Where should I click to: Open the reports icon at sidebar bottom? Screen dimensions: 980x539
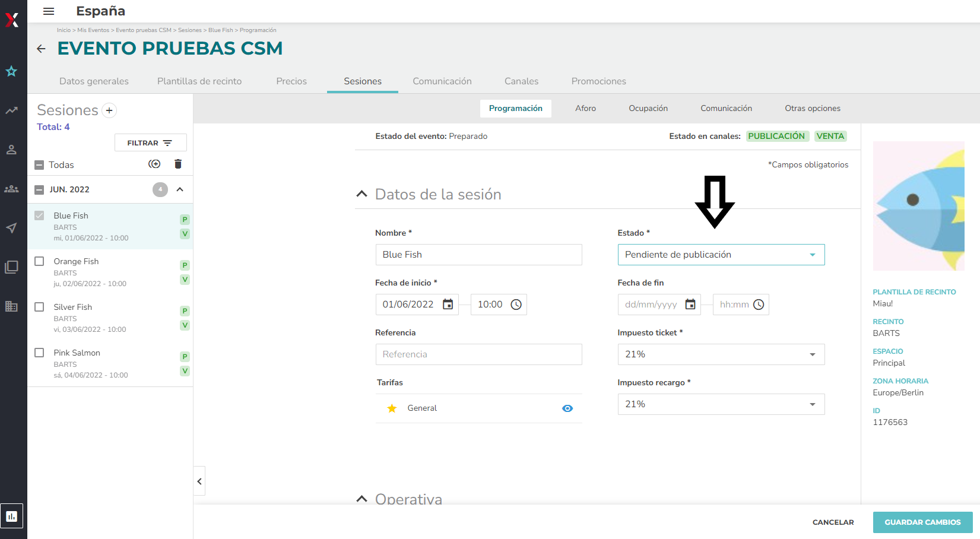12,516
